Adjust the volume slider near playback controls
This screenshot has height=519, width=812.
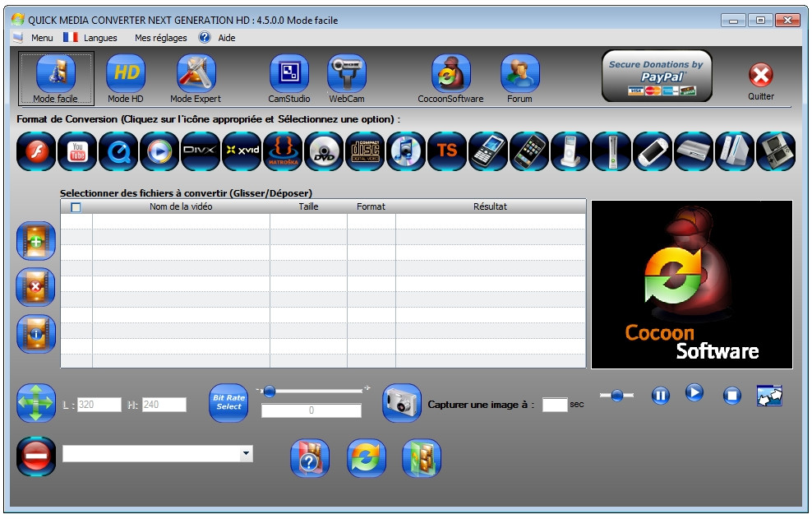616,395
